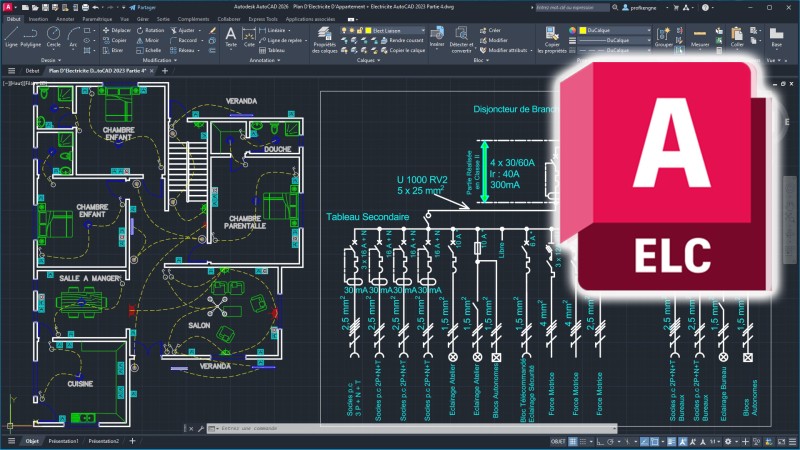The width and height of the screenshot is (800, 450).
Task: Click Modifier attributs in Bloc panel
Action: point(505,51)
